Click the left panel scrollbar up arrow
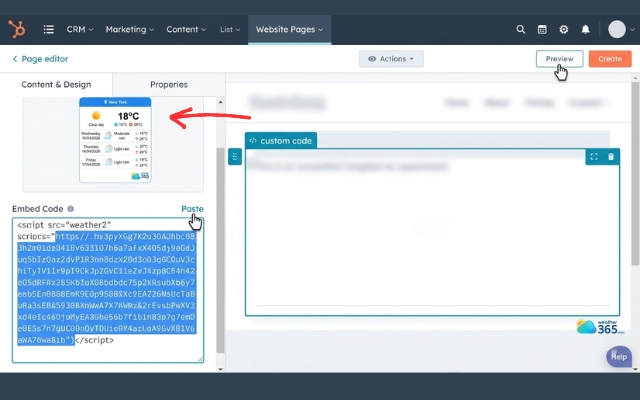Image resolution: width=640 pixels, height=400 pixels. [x=220, y=102]
